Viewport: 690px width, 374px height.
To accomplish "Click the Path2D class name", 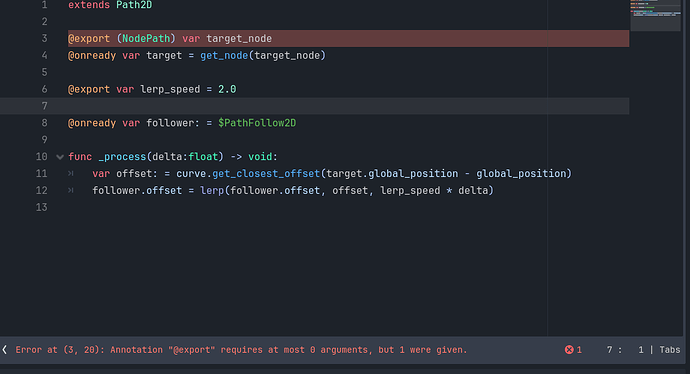I will [x=134, y=5].
